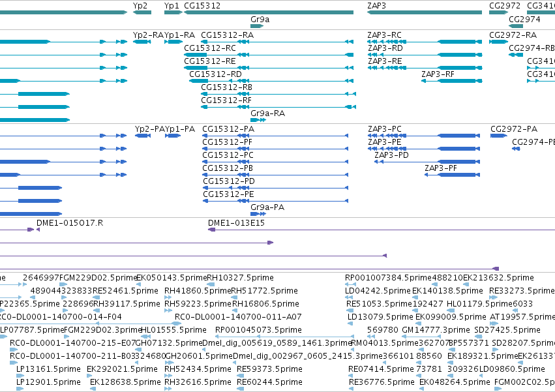Click the ZAP3-PF protein label
Viewport: 555px width, 392px height.
441,168
